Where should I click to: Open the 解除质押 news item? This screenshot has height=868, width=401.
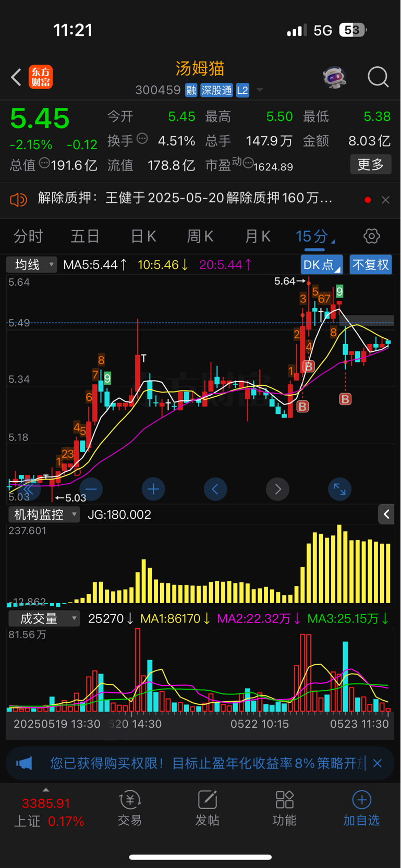[185, 198]
